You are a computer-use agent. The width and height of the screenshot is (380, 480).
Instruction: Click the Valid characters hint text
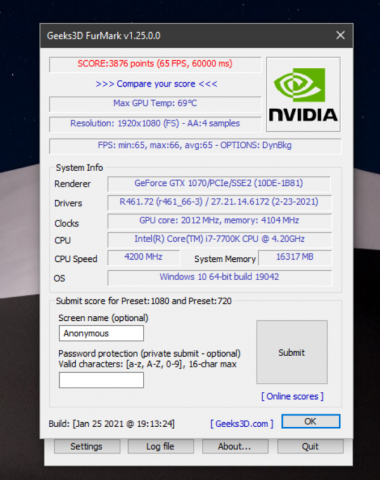147,364
